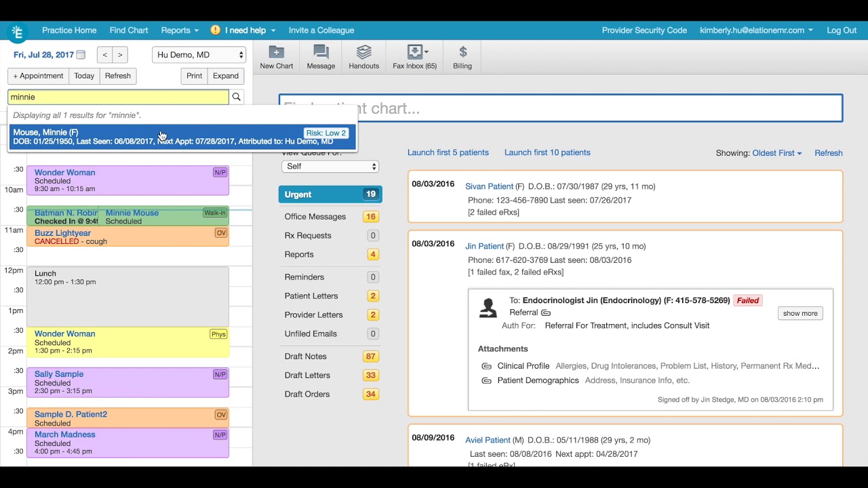Open kimberly.hu account dropdown

(x=756, y=30)
